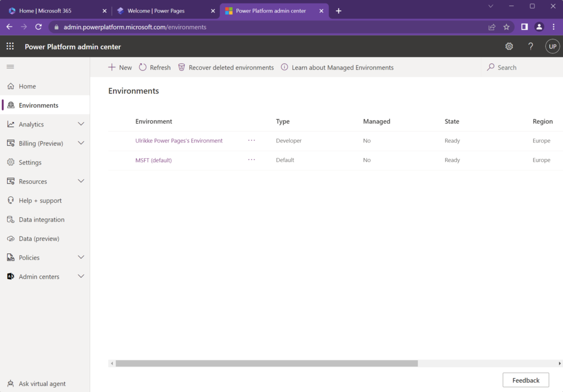Open the UP account avatar
This screenshot has height=392, width=563.
(552, 46)
